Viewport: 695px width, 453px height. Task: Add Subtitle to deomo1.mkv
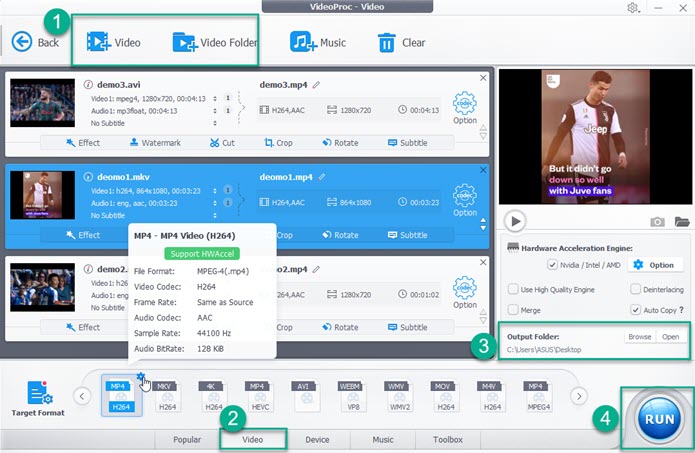pyautogui.click(x=408, y=235)
